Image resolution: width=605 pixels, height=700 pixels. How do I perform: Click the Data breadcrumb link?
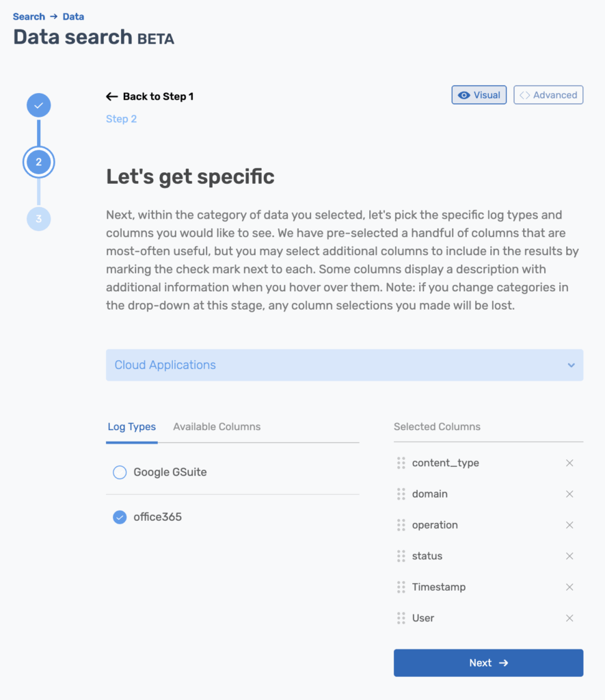pyautogui.click(x=73, y=16)
